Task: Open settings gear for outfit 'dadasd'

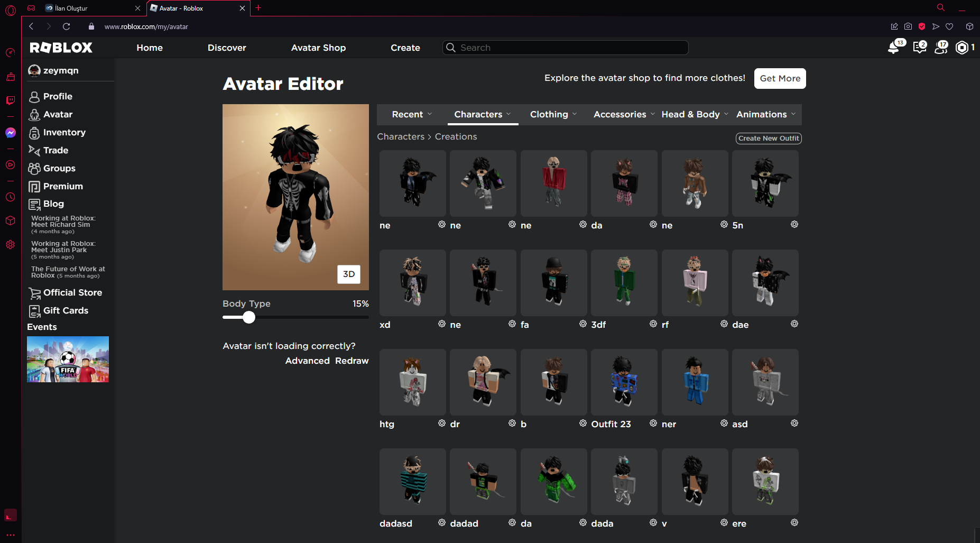Action: coord(442,522)
